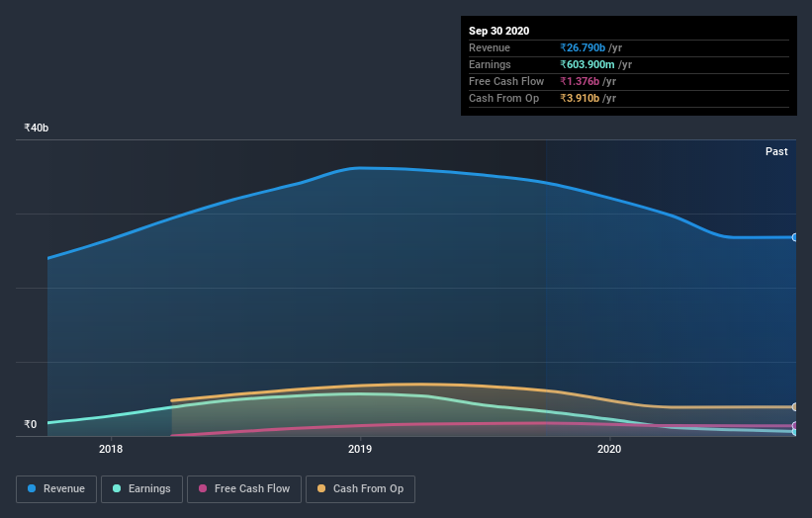Toggle the Revenue series legend button
Viewport: 812px width, 518px height.
(x=56, y=489)
